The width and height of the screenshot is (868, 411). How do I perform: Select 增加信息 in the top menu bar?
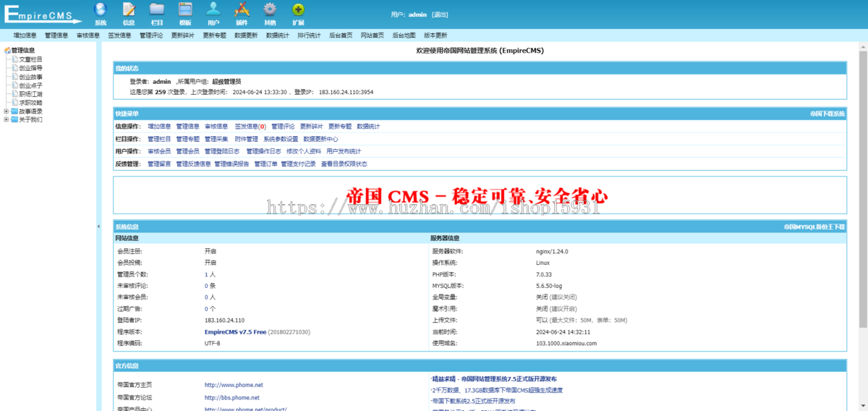[x=25, y=35]
